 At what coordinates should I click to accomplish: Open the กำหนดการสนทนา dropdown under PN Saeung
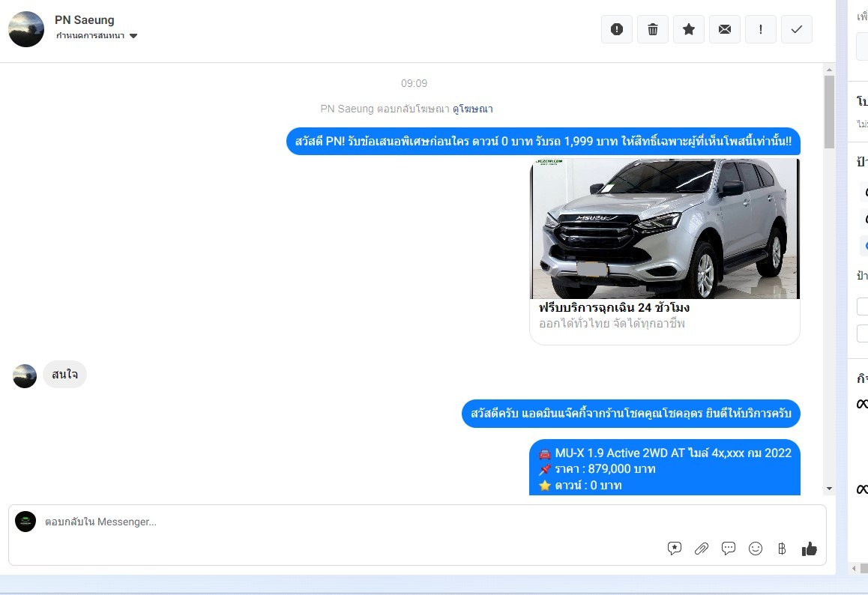click(97, 36)
